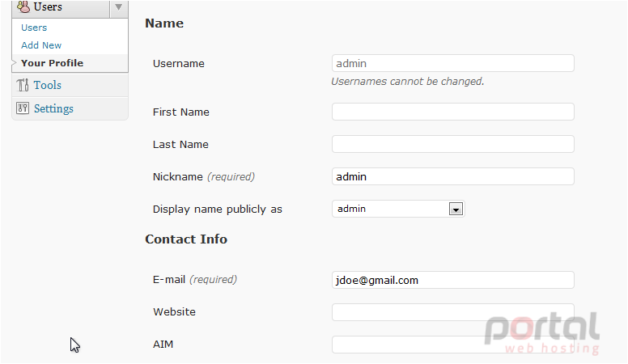Collapse the Users menu arrow
Image resolution: width=628 pixels, height=364 pixels.
[118, 7]
